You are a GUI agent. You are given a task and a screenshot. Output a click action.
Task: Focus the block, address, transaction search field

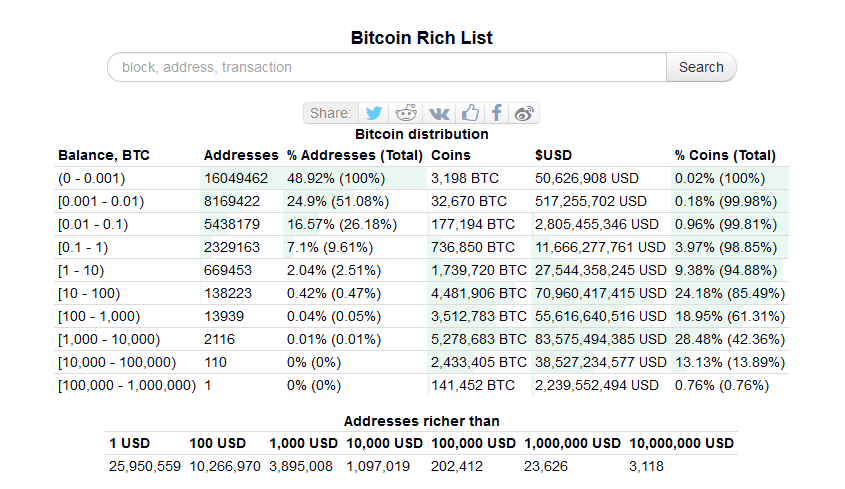pos(387,67)
